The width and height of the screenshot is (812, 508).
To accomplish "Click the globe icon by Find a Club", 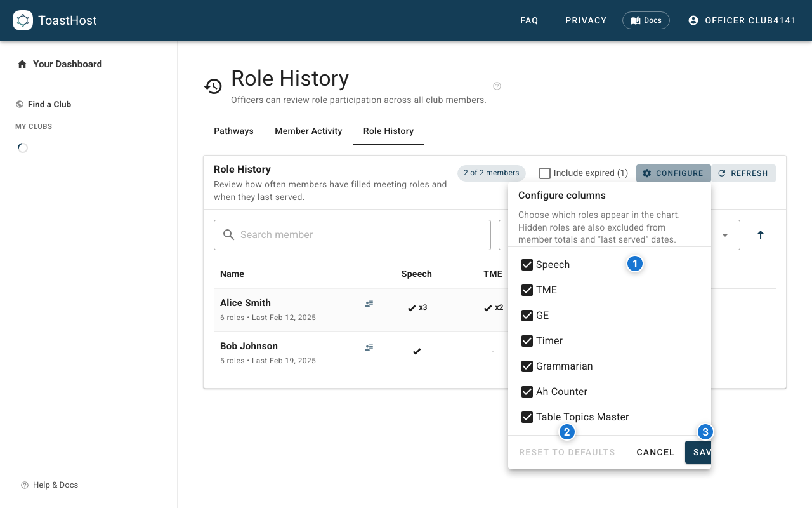I will (x=20, y=104).
